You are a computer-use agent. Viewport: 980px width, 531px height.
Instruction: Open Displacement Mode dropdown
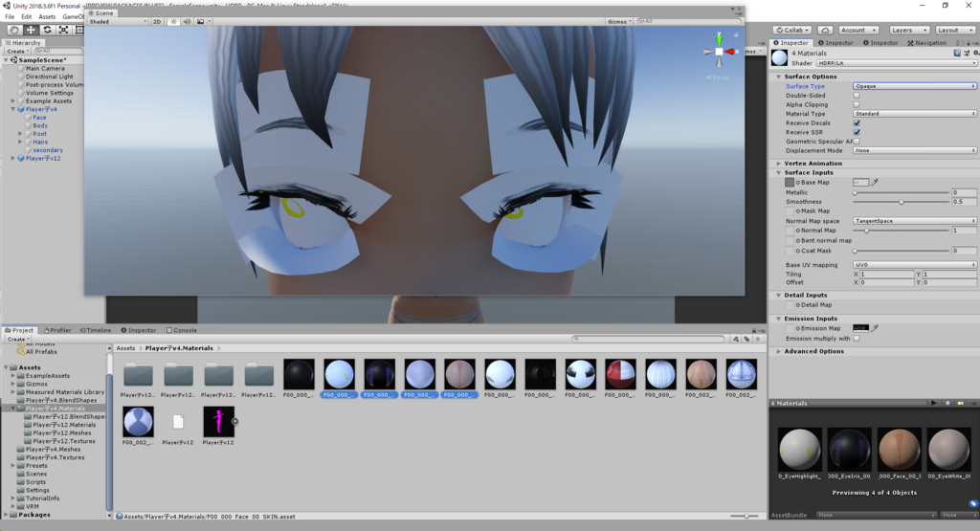click(x=914, y=150)
